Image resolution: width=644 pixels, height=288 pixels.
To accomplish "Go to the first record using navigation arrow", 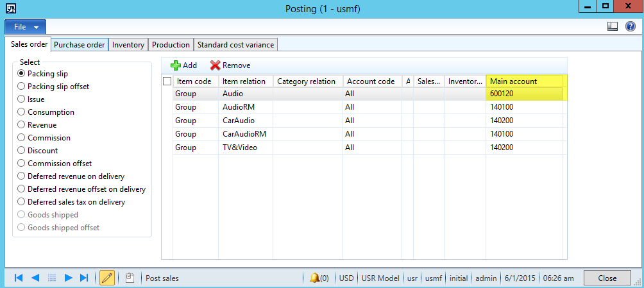I will (x=19, y=278).
